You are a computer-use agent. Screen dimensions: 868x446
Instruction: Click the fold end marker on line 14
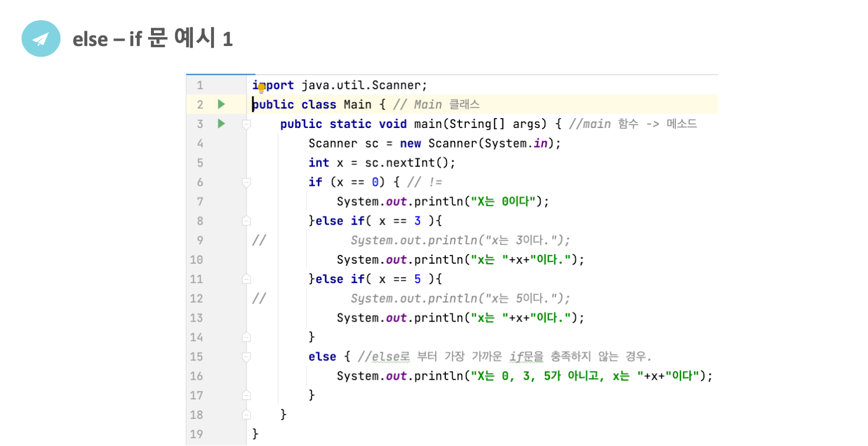click(x=246, y=337)
